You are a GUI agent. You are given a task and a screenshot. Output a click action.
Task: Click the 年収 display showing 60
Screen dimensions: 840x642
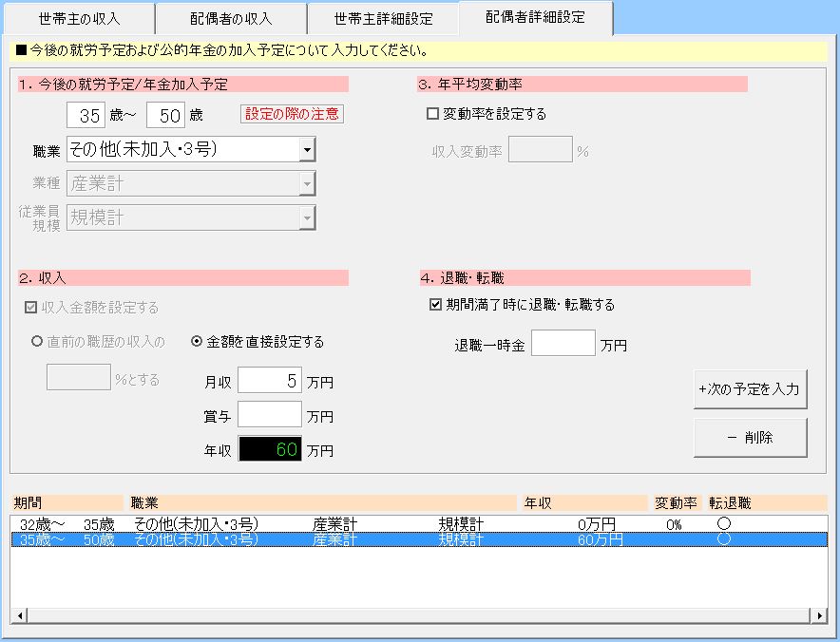click(x=269, y=449)
